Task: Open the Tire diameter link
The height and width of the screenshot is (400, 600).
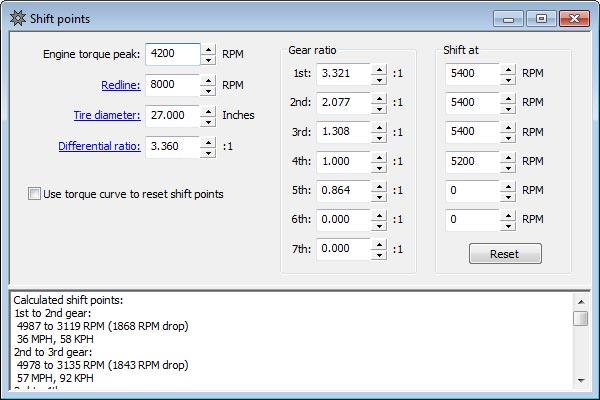Action: click(107, 115)
